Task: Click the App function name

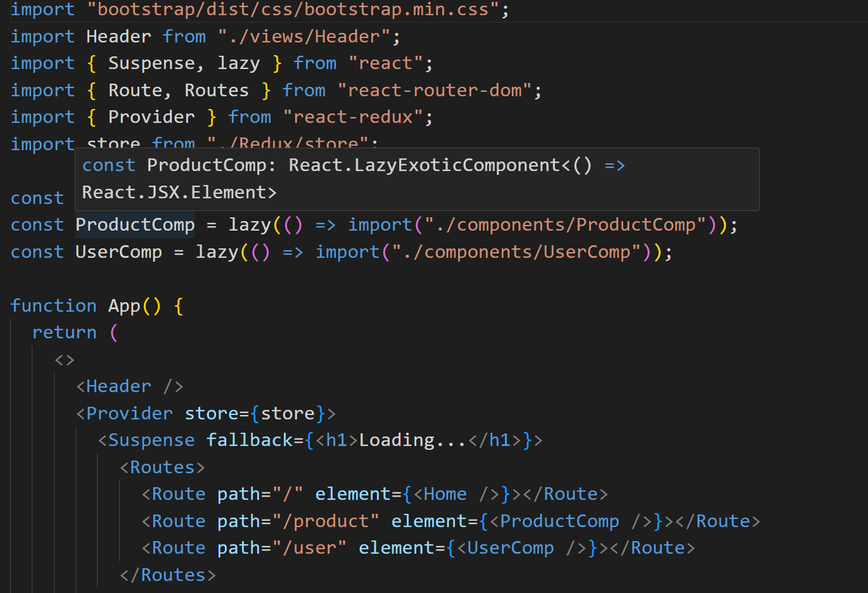Action: [x=124, y=306]
